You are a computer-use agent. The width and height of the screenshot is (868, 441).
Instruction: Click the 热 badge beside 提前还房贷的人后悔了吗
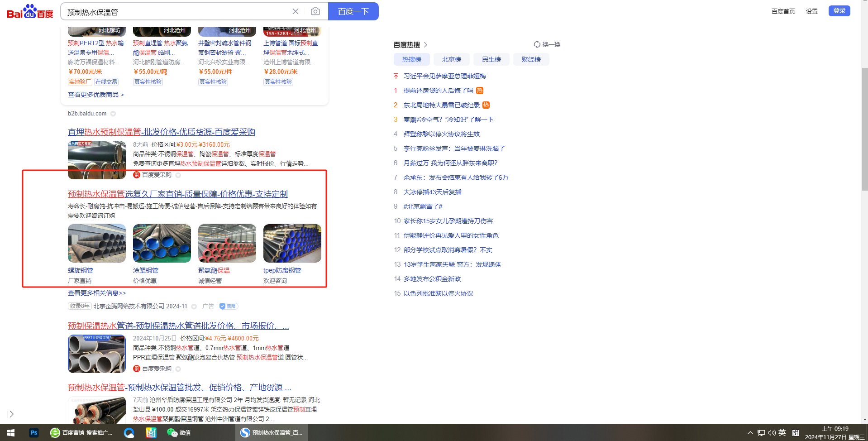[480, 91]
